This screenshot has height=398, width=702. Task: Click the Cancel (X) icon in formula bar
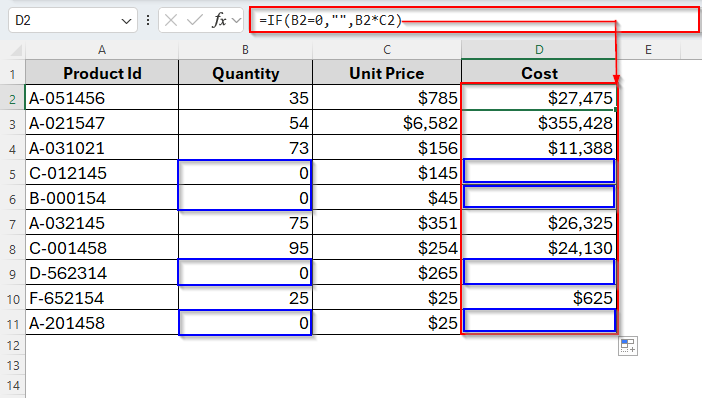[171, 20]
